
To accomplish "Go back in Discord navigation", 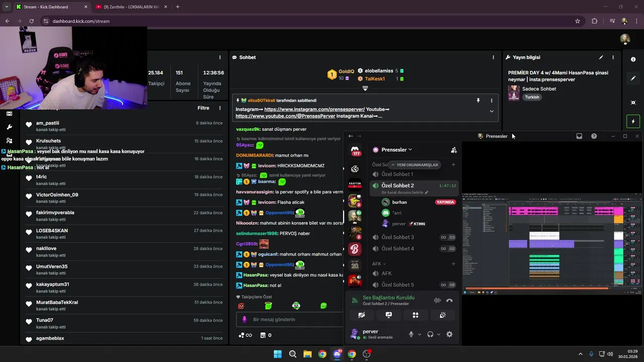I will click(x=351, y=136).
